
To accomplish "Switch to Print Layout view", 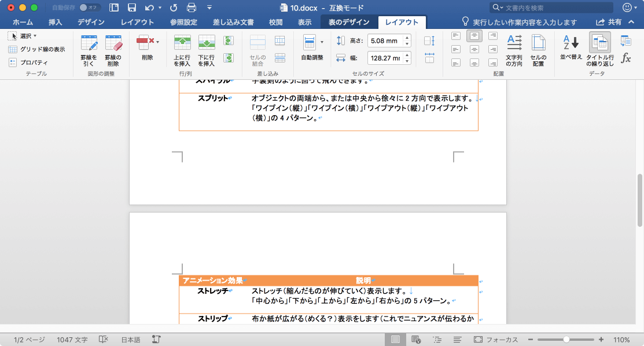I will pyautogui.click(x=395, y=340).
